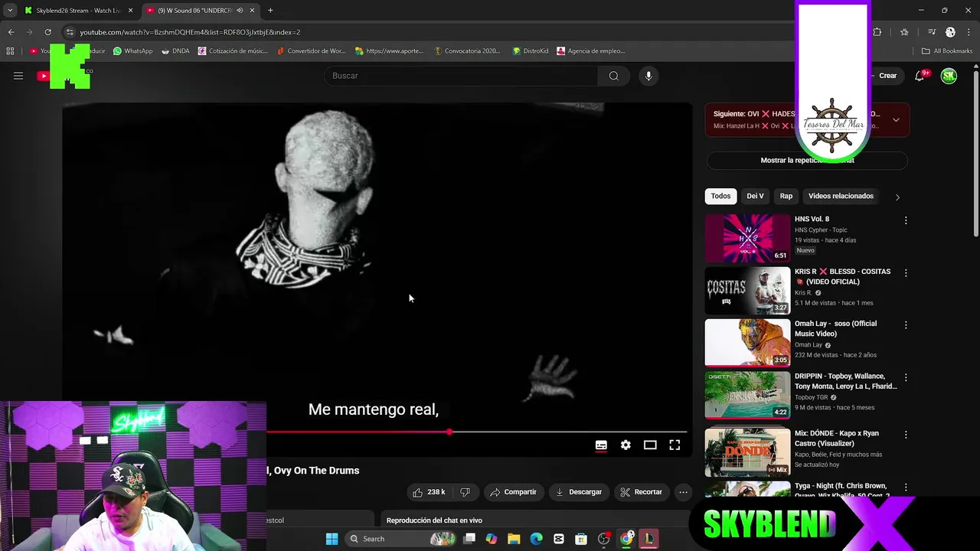Launch Microsoft Edge from taskbar
980x551 pixels.
coord(536,539)
